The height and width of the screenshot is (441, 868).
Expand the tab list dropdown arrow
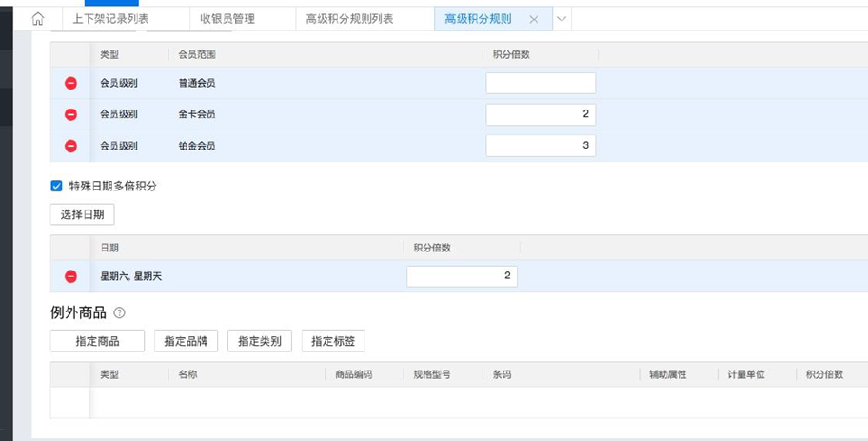(562, 19)
